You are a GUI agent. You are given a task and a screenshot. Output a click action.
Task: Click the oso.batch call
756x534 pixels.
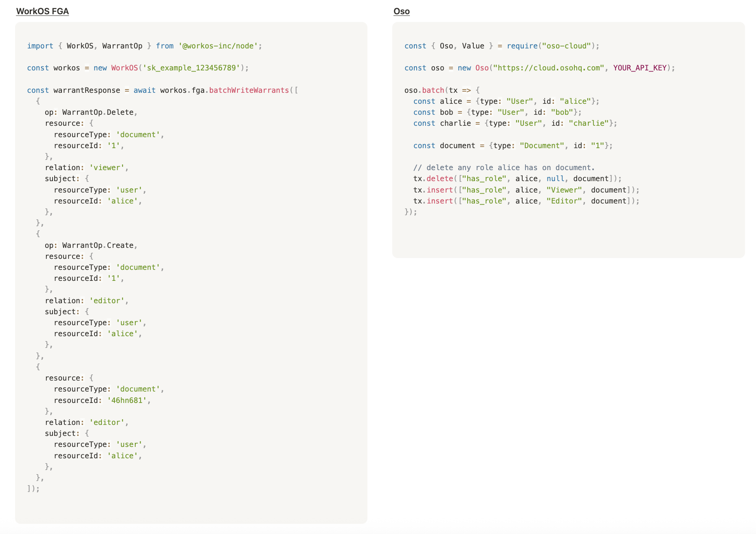[x=424, y=90]
